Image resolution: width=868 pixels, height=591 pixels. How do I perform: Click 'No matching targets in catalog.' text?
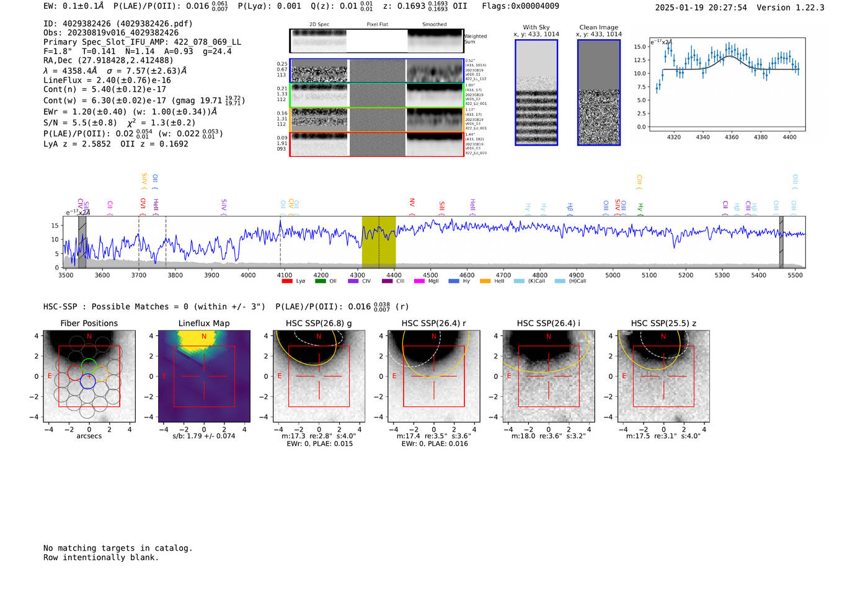pos(118,548)
